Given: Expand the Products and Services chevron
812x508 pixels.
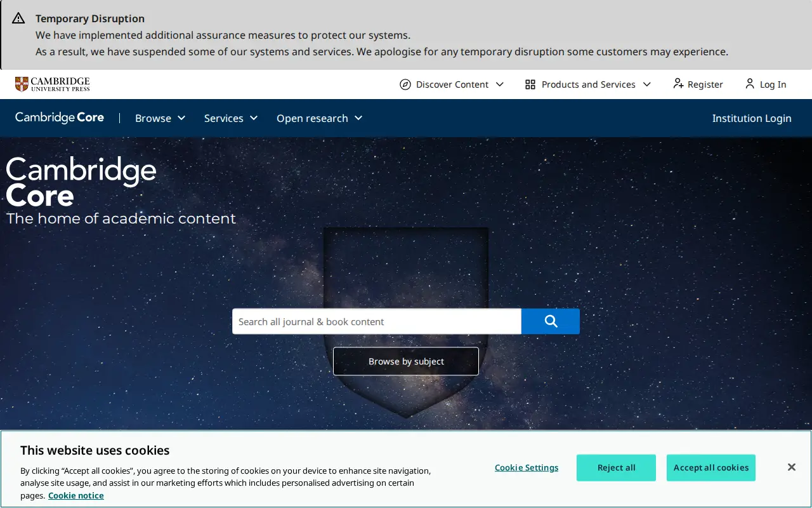Looking at the screenshot, I should tap(647, 84).
